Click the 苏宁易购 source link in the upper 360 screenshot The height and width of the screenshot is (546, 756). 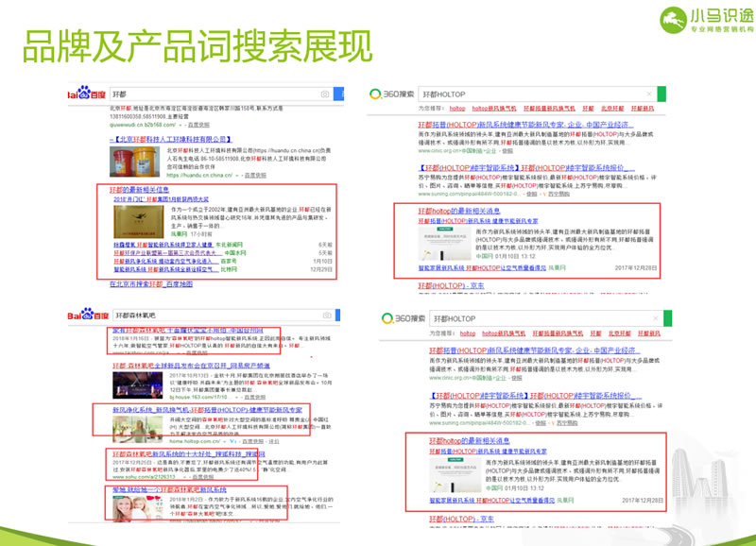558,194
